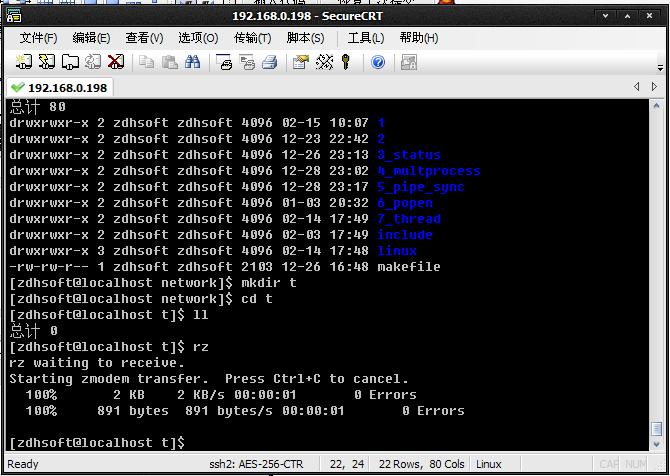Image resolution: width=670 pixels, height=476 pixels.
Task: Click the CAP indicator in status bar
Action: 609,464
